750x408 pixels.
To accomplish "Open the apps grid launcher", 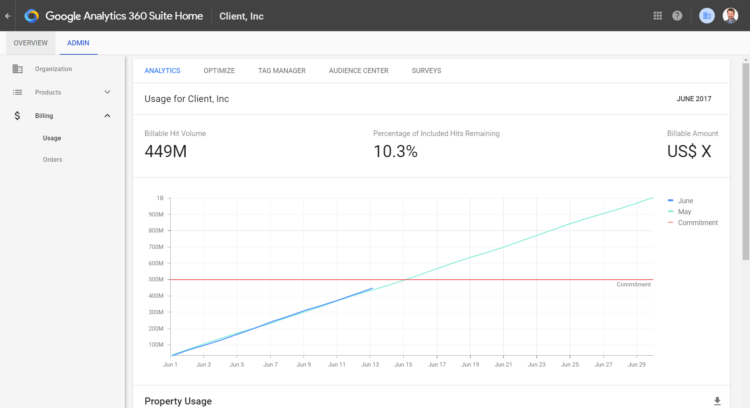I will pos(658,16).
